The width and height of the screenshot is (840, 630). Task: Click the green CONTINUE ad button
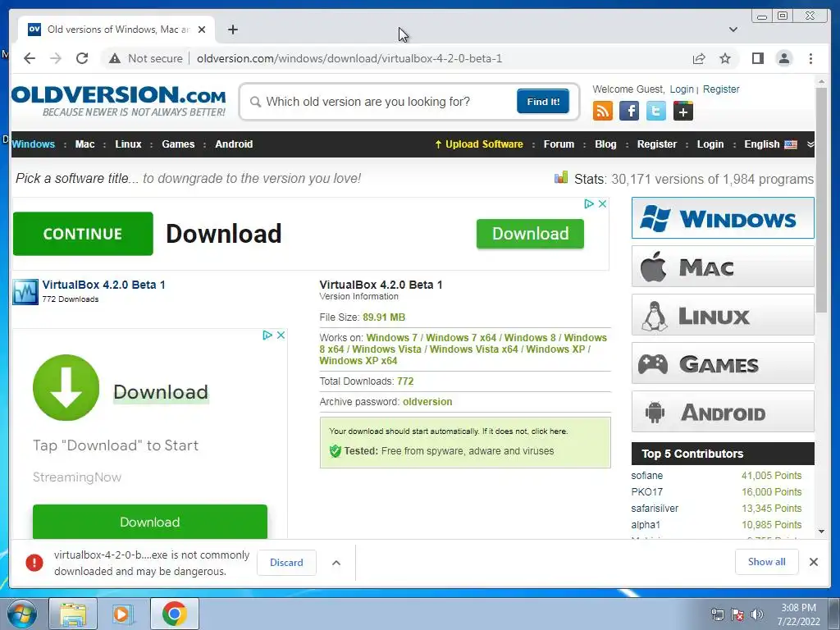pyautogui.click(x=83, y=234)
